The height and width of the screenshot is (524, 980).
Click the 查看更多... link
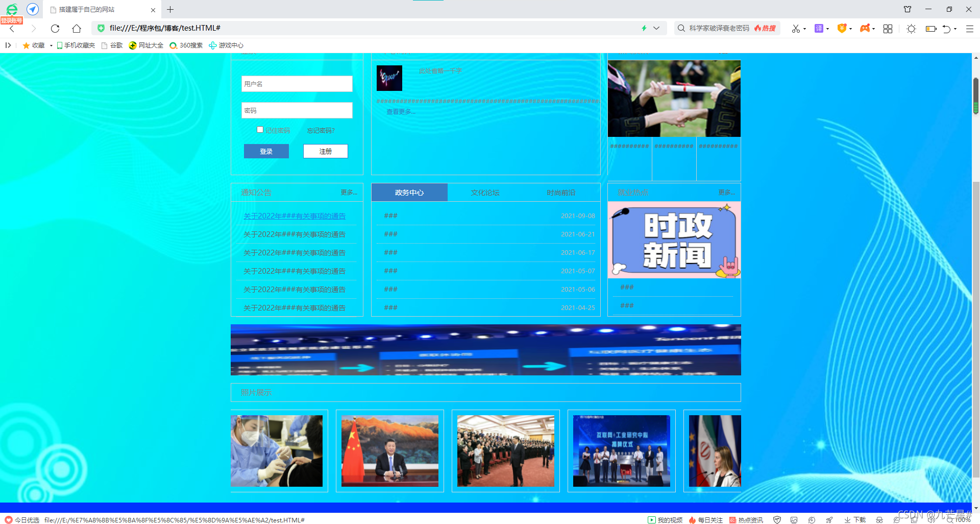click(401, 111)
